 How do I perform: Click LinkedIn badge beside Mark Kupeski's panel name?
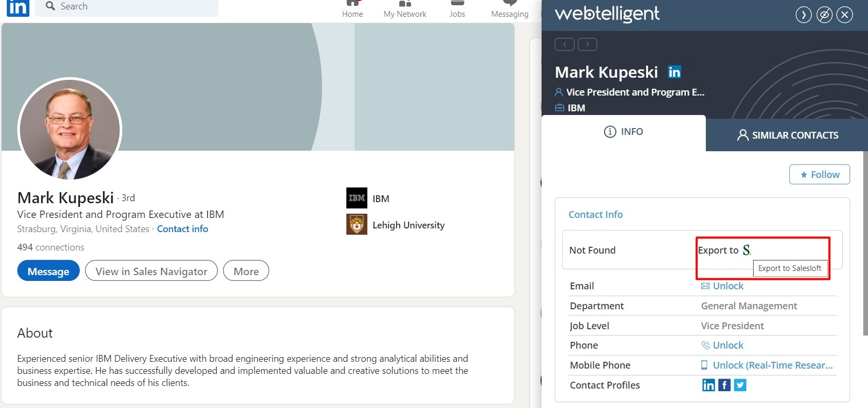tap(674, 72)
